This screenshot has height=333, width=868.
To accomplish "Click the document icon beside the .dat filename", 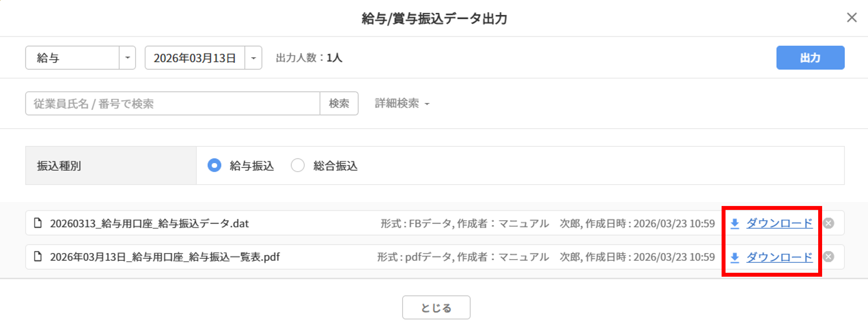I will [38, 223].
